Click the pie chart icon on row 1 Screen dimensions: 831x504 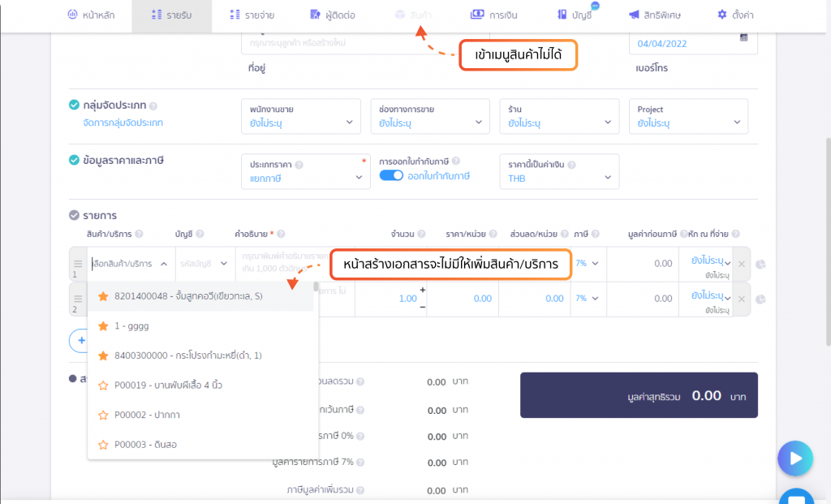tap(760, 264)
